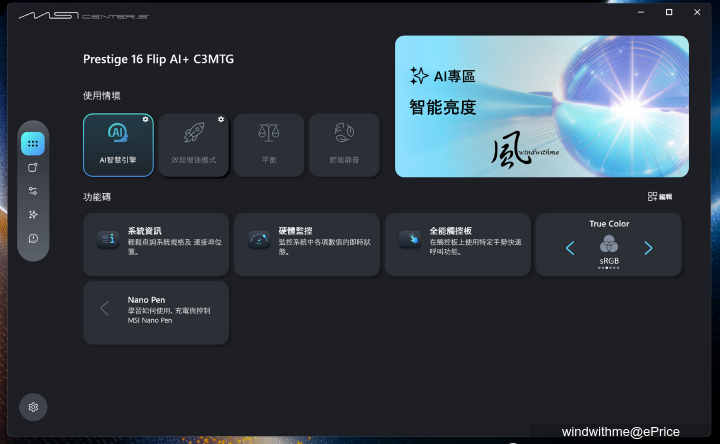Click the 全能觸控板 touch icon

(410, 239)
